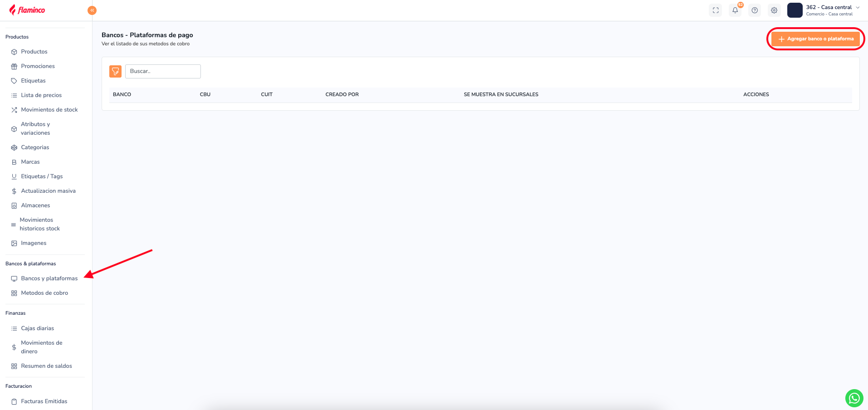The height and width of the screenshot is (410, 868).
Task: Open Facturas Emitidas page
Action: (44, 401)
